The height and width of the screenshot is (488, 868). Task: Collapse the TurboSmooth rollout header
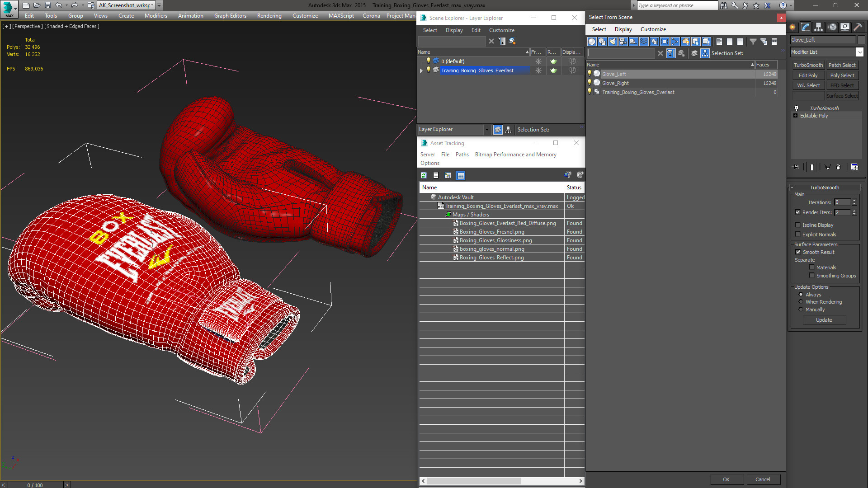click(x=825, y=188)
